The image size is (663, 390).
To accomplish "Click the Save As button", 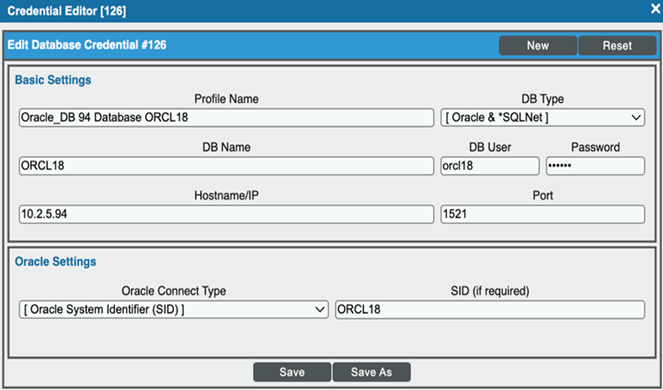I will [371, 372].
